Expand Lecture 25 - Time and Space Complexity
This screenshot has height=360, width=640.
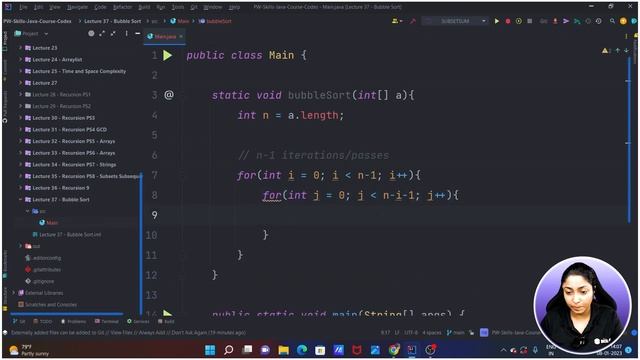[x=20, y=71]
